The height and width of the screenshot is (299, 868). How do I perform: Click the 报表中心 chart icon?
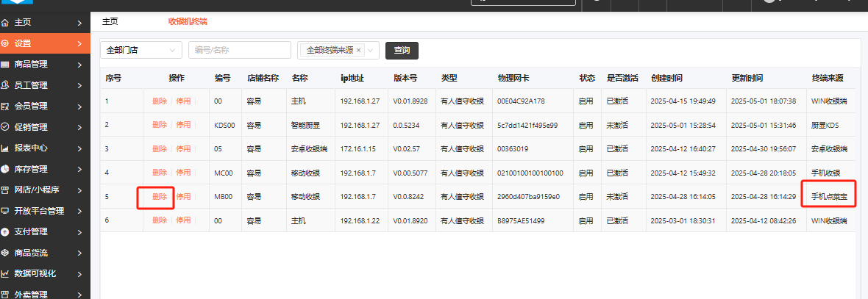pos(6,148)
